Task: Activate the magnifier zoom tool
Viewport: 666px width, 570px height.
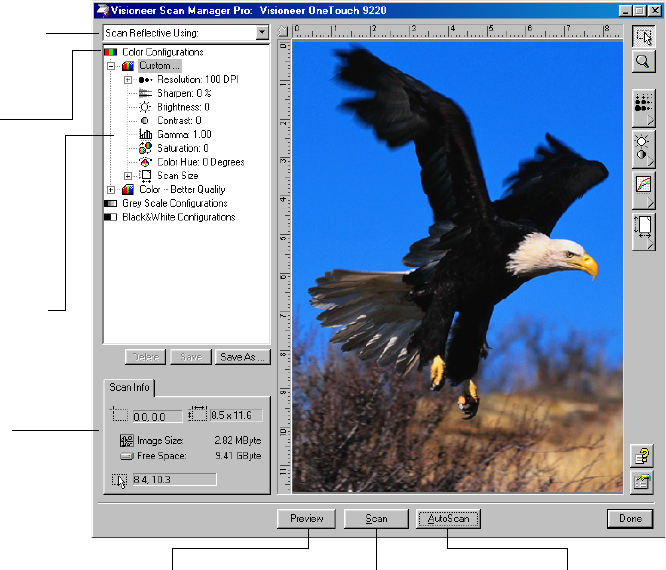Action: point(643,62)
